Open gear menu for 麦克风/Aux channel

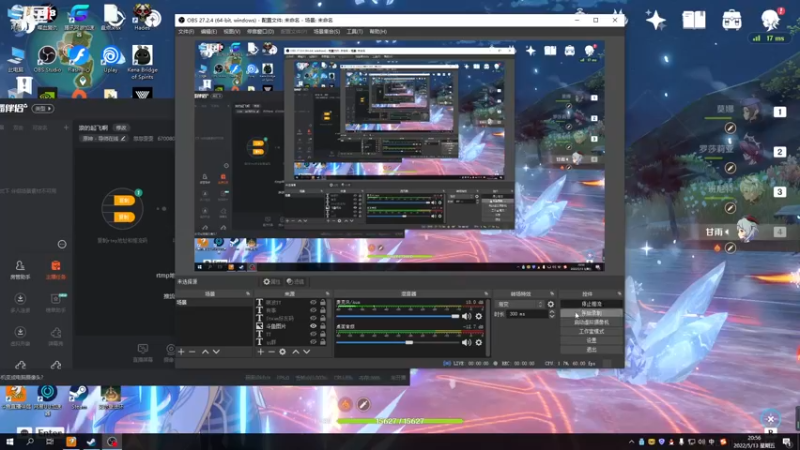pos(479,316)
